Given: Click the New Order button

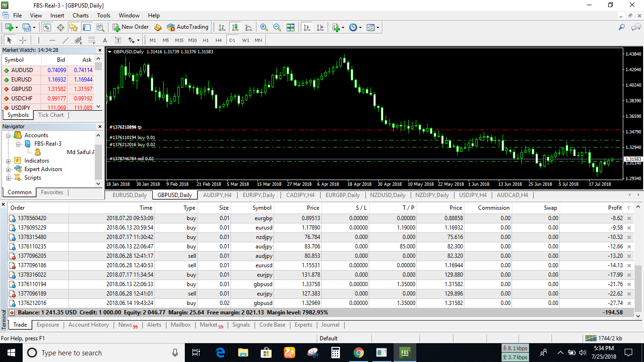Looking at the screenshot, I should [130, 27].
